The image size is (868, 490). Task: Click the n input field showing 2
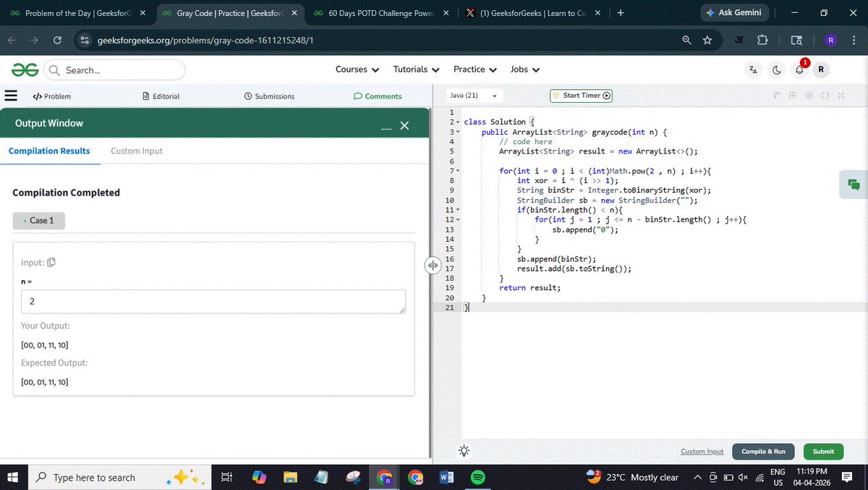pos(213,302)
